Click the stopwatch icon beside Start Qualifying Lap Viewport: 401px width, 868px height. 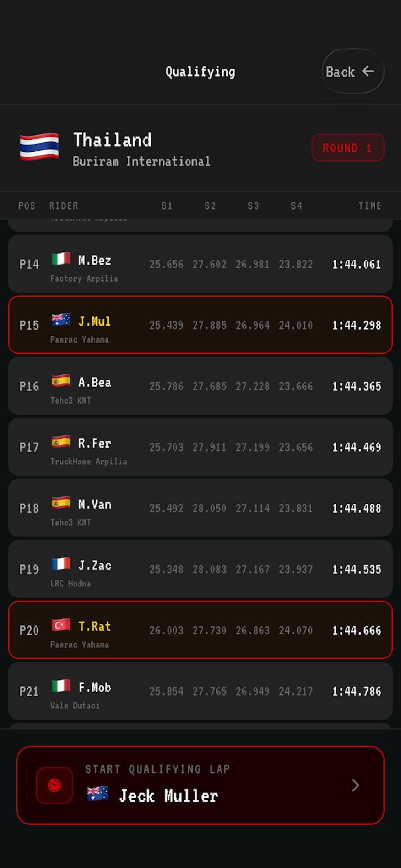click(x=55, y=785)
